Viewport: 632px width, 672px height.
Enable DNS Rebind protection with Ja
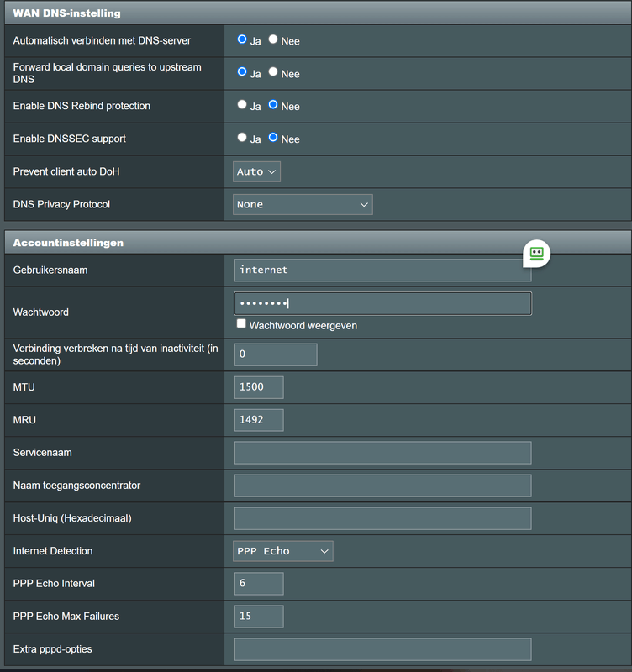pyautogui.click(x=242, y=105)
